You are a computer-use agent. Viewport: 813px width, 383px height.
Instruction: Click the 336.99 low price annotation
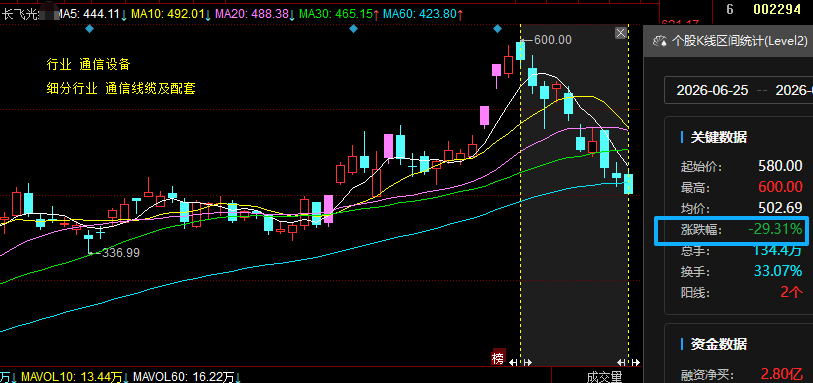point(121,253)
